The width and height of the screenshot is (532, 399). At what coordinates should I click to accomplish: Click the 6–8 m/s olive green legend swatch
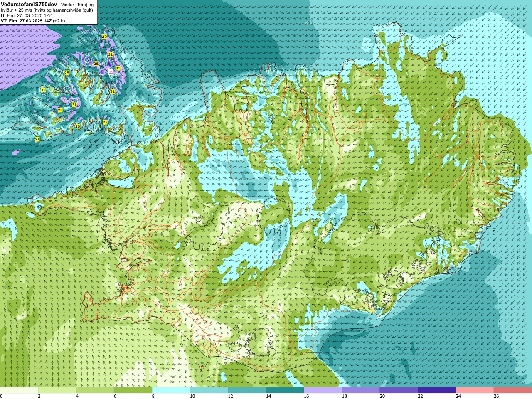133,390
